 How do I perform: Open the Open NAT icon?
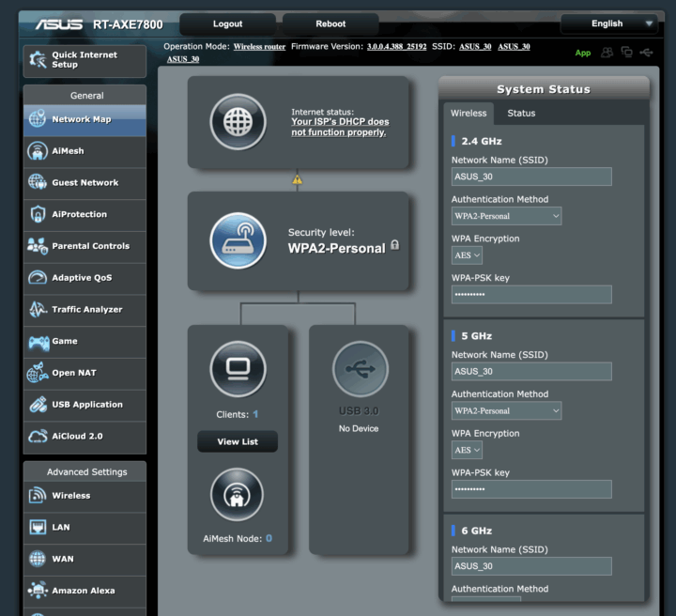[x=38, y=373]
